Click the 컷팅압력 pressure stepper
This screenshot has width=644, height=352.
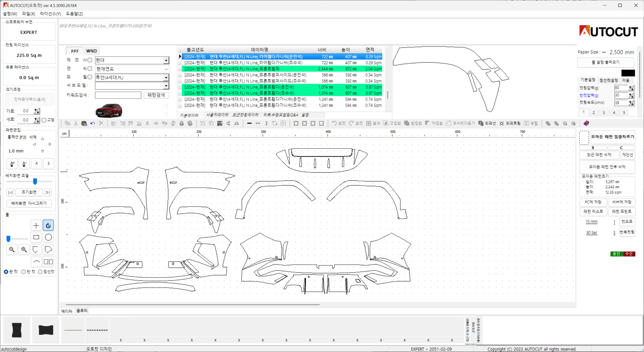point(631,88)
